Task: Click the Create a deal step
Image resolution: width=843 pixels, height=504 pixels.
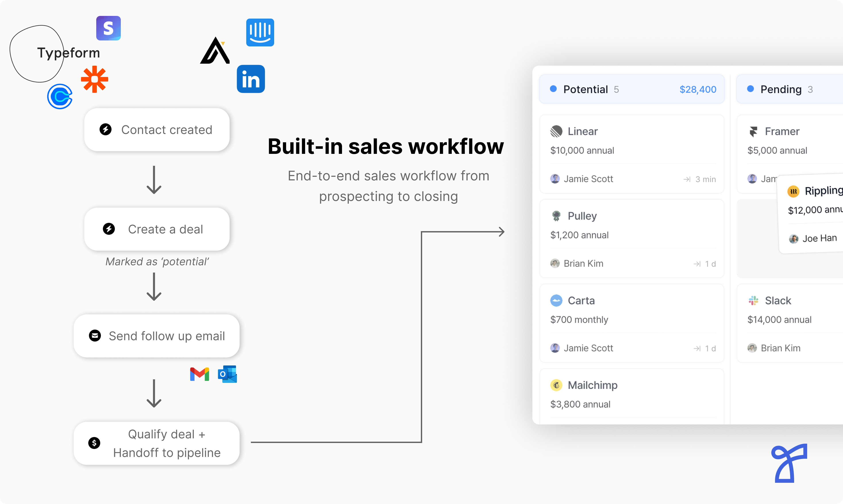Action: (x=157, y=229)
